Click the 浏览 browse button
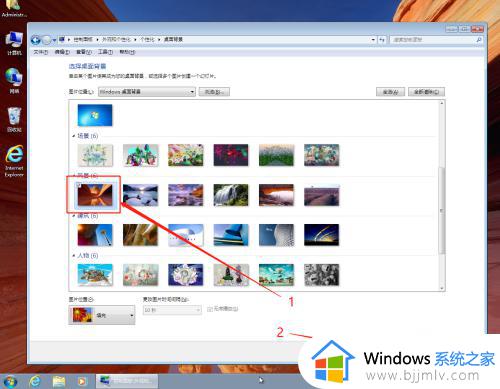500x389 pixels. (214, 92)
